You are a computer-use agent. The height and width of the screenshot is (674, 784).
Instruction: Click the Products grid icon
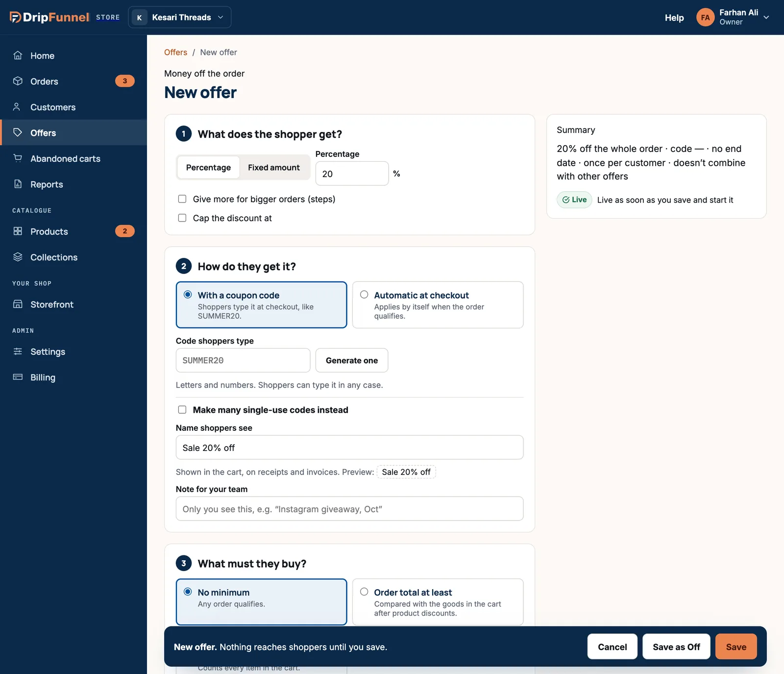(18, 231)
